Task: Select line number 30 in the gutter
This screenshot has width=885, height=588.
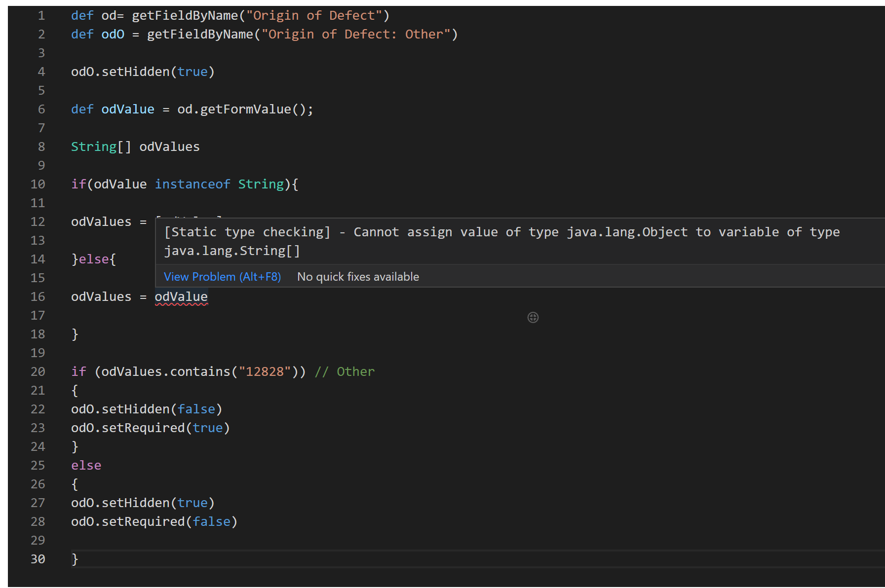Action: click(38, 559)
